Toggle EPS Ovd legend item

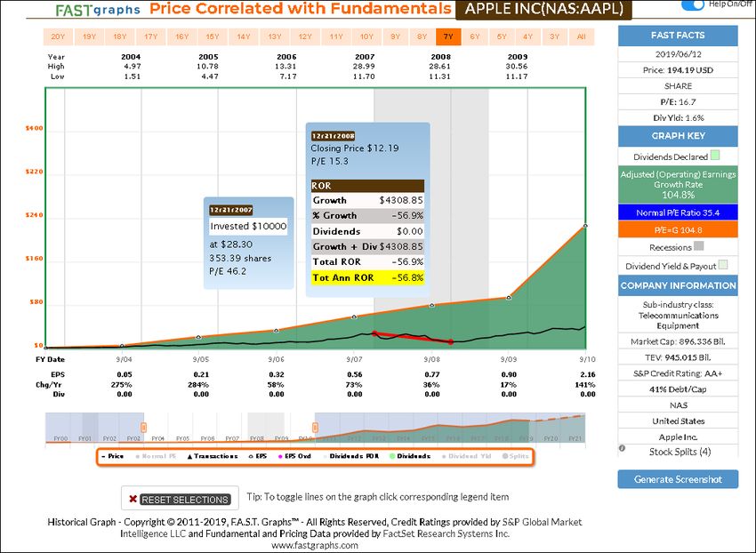pos(294,456)
